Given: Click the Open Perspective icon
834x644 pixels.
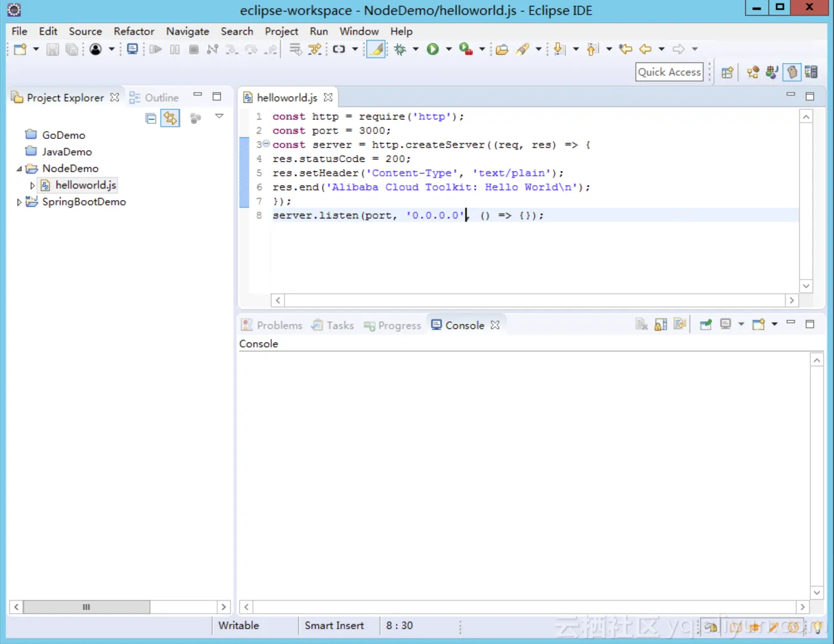Looking at the screenshot, I should [727, 73].
